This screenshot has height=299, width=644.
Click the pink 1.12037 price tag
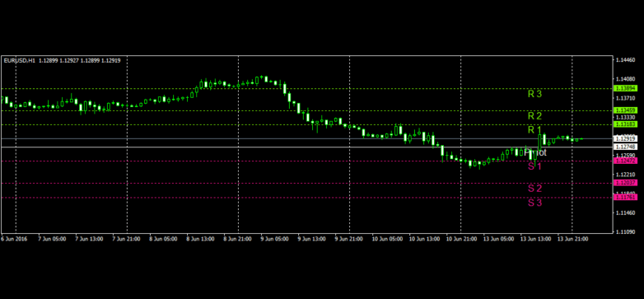[x=625, y=183]
